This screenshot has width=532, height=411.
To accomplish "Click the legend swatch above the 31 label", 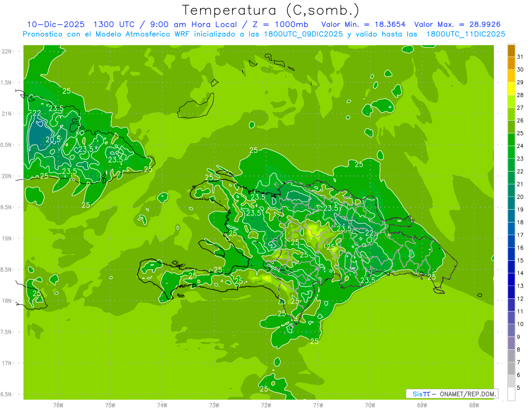I will pos(511,51).
